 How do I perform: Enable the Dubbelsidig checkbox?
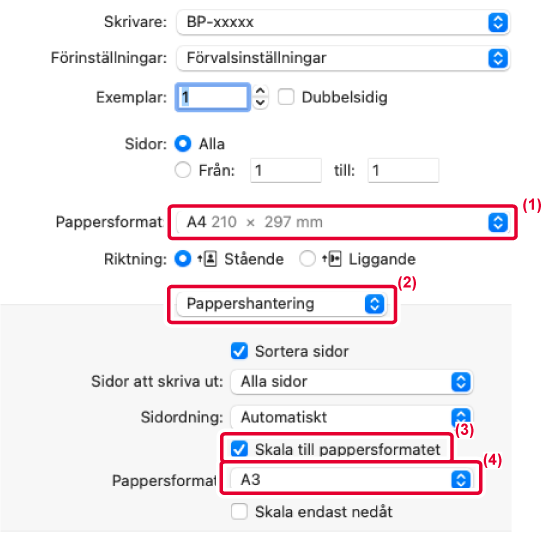pos(286,97)
